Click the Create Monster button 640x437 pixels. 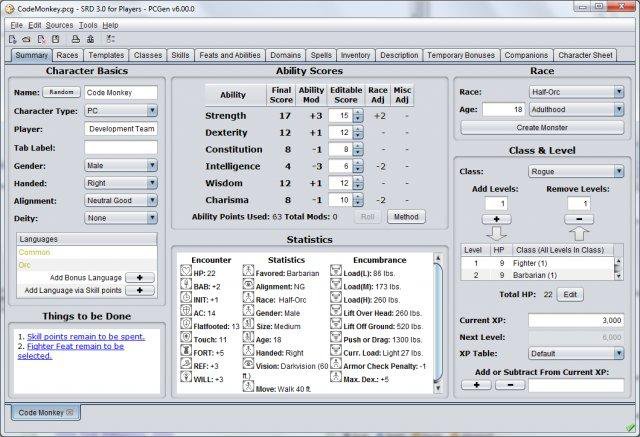pos(542,128)
